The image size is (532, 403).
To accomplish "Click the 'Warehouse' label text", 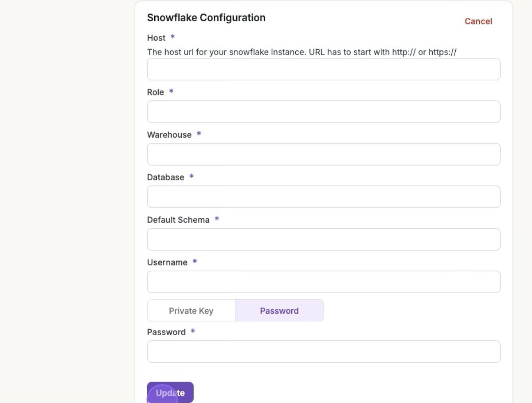I will click(169, 135).
